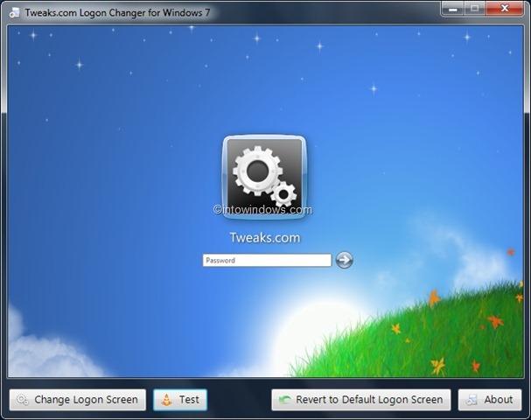Click the arrow submit button beside Password
This screenshot has width=531, height=420.
344,260
